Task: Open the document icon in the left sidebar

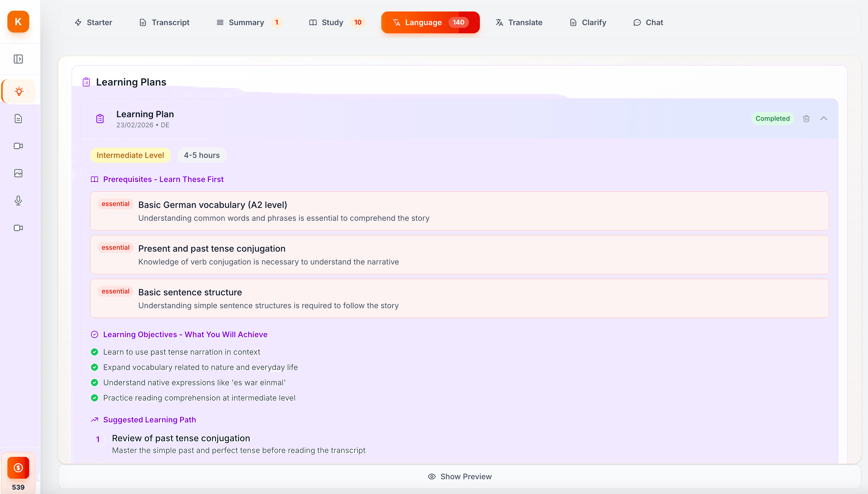Action: (x=19, y=118)
